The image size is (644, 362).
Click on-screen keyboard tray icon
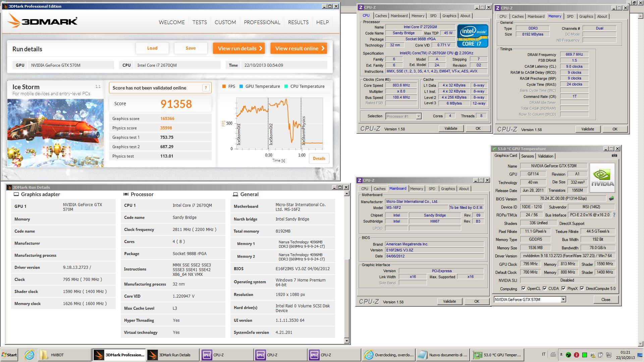[553, 355]
